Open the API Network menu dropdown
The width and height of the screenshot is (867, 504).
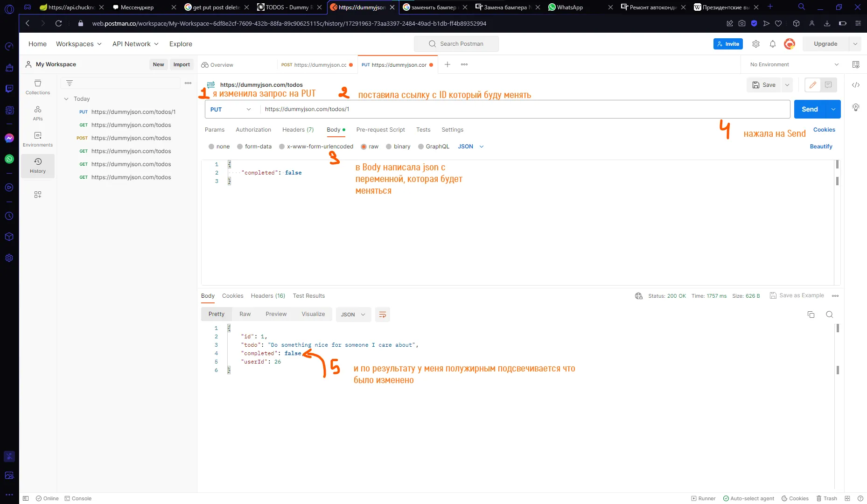coord(135,44)
